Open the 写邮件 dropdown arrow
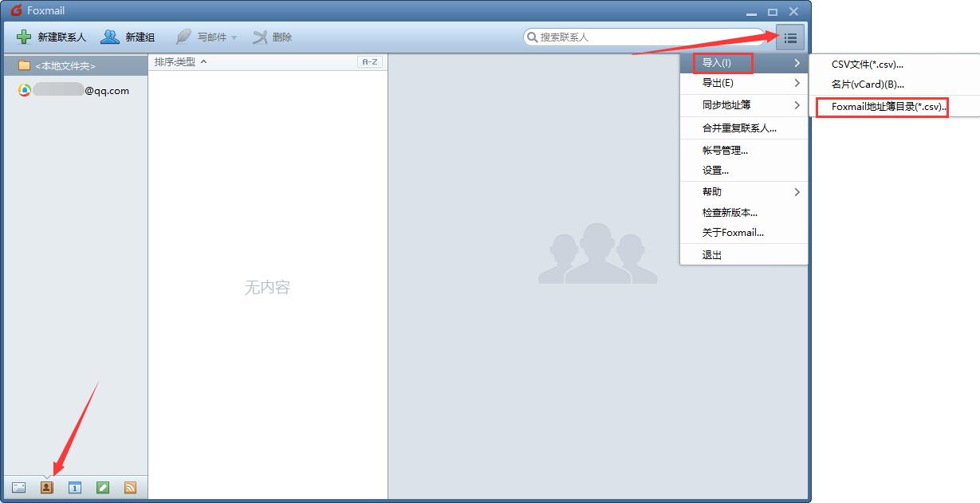 (234, 37)
